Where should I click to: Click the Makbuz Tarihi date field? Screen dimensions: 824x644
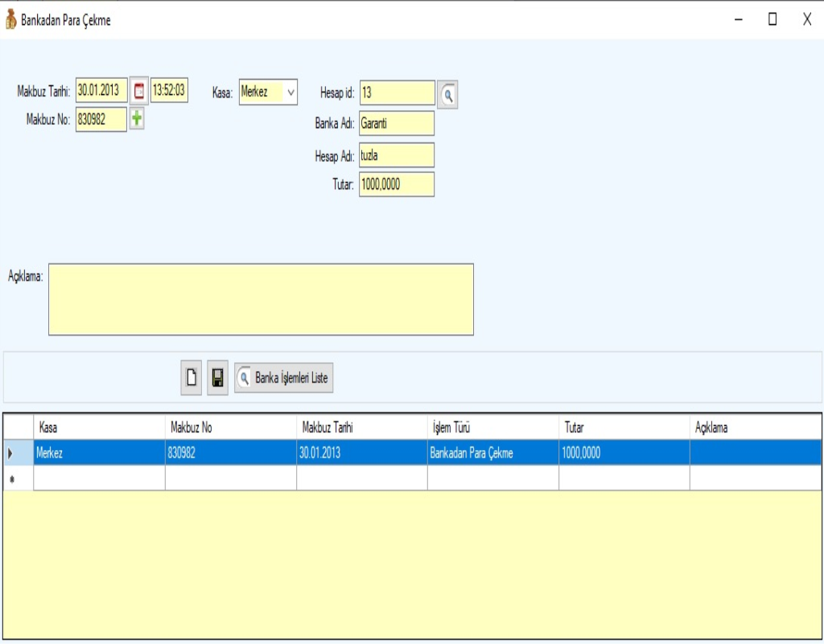(101, 90)
